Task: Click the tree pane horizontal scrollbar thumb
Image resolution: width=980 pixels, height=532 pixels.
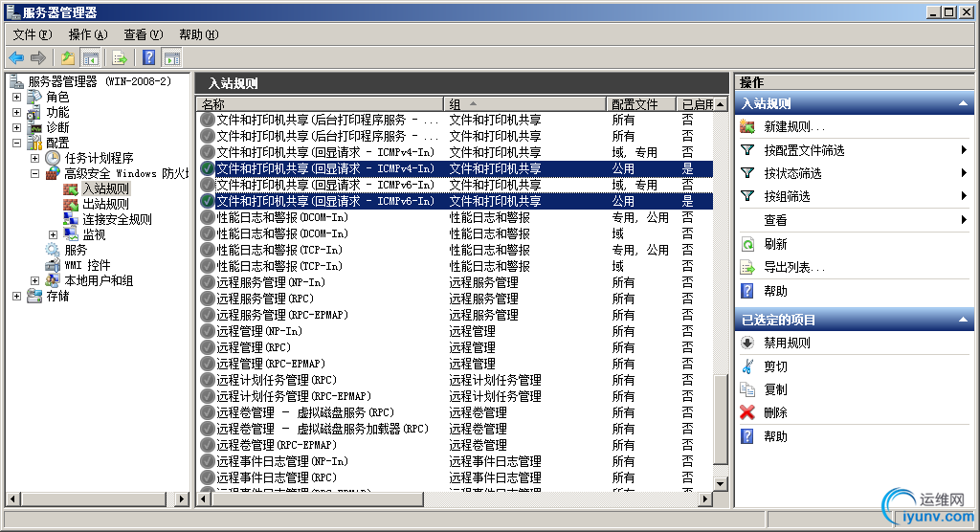Action: tap(94, 499)
